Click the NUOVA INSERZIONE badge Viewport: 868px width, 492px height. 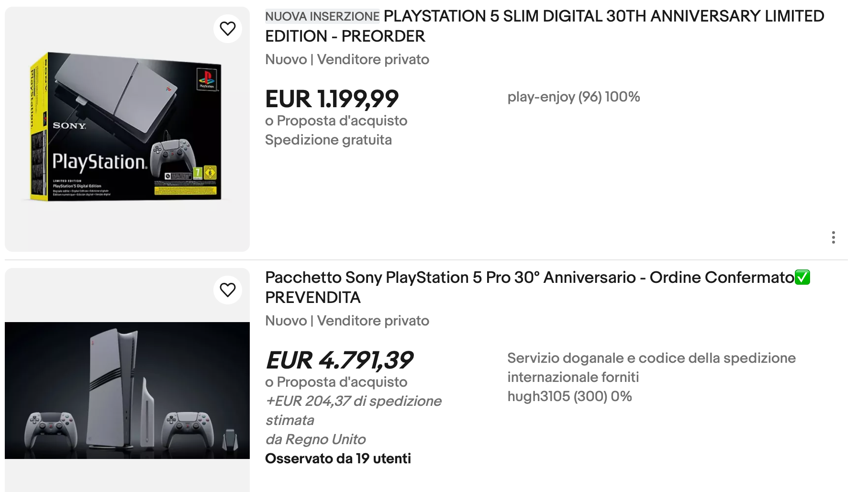click(322, 16)
